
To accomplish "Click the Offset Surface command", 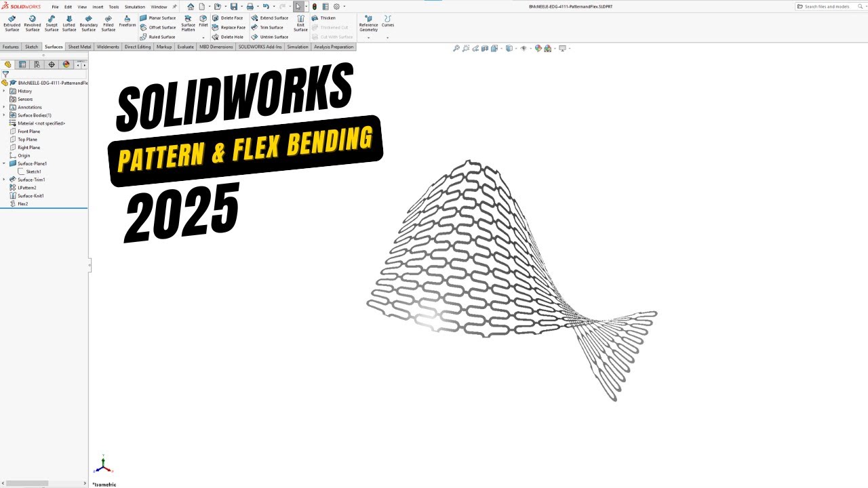I will coord(157,28).
